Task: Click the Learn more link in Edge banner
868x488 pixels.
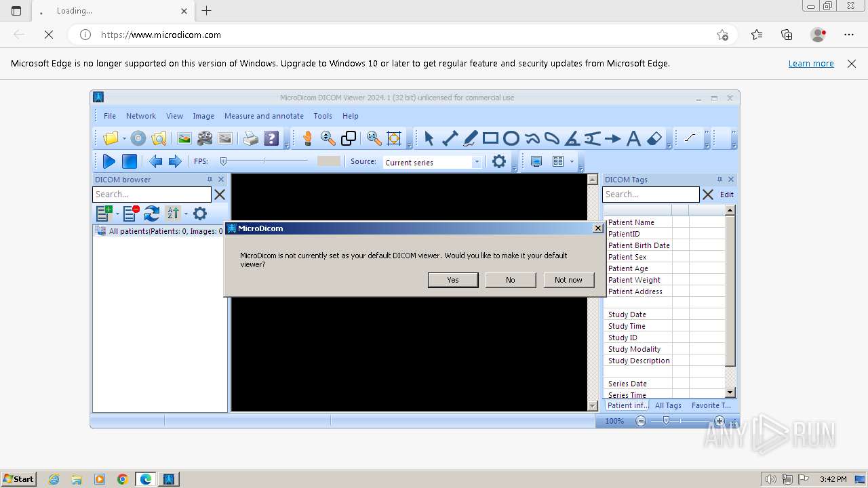Action: pos(811,64)
